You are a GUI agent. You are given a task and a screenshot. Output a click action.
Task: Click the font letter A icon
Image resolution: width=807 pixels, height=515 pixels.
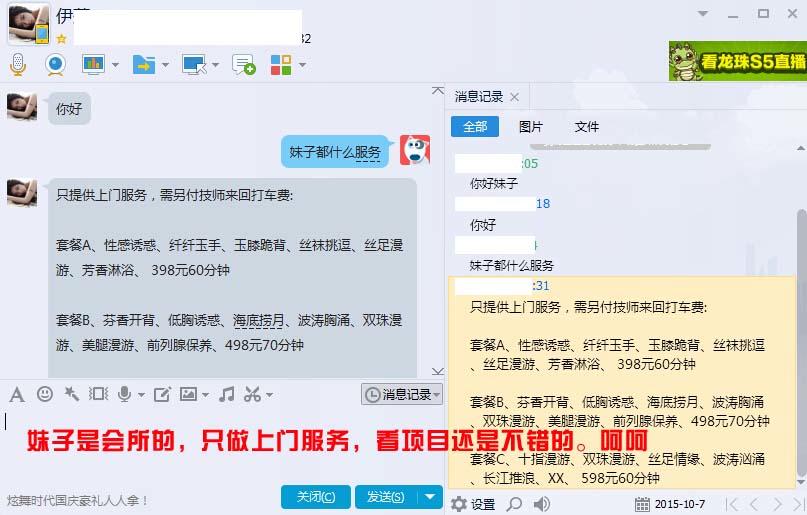coord(17,394)
